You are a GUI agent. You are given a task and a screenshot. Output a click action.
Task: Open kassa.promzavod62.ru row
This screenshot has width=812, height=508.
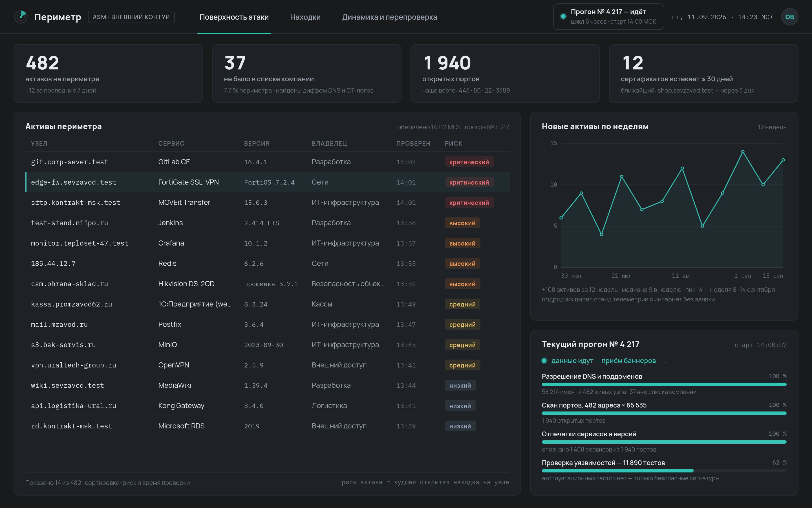click(x=268, y=304)
